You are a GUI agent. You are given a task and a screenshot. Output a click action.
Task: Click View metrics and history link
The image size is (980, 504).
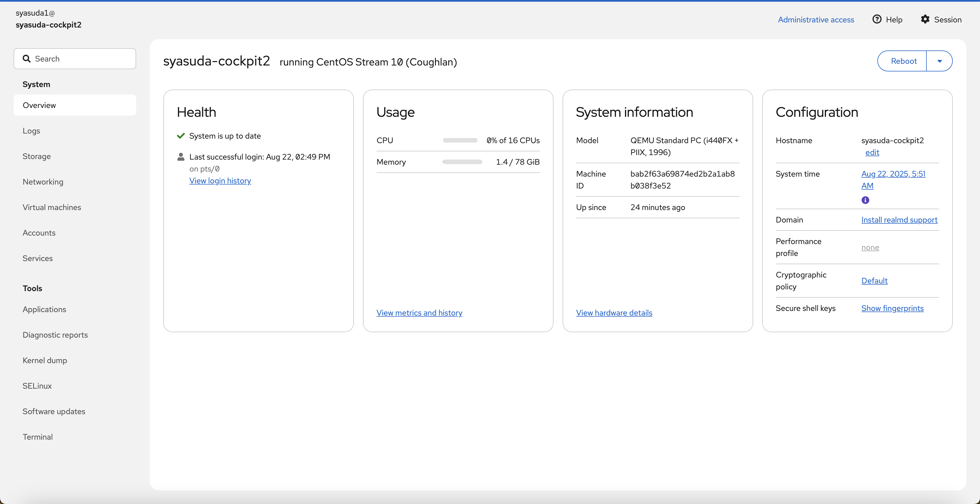pos(419,313)
